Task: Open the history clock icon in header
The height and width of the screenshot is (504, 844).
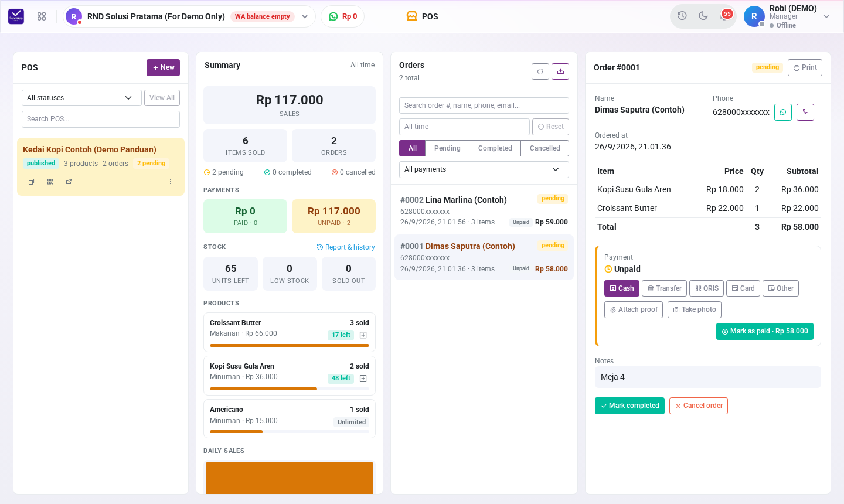Action: [x=682, y=16]
